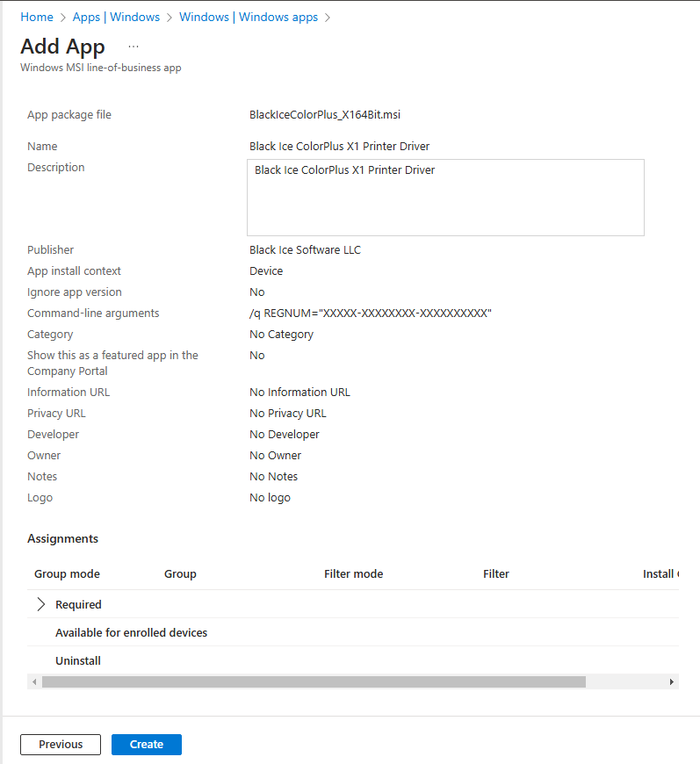This screenshot has width=700, height=764.
Task: Click the horizontal scrollbar right arrow
Action: [671, 681]
